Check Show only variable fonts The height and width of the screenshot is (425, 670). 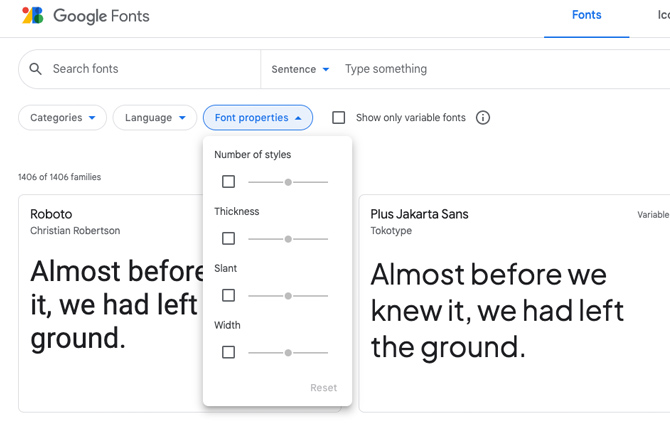339,117
